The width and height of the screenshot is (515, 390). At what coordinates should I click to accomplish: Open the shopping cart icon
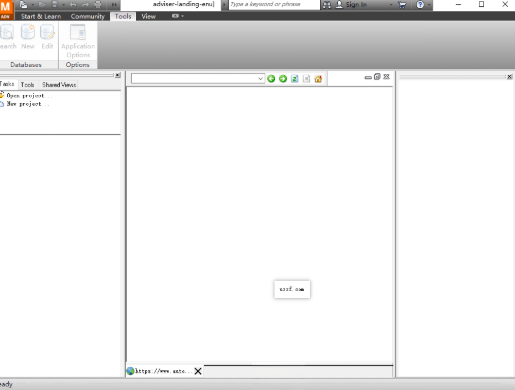[402, 5]
